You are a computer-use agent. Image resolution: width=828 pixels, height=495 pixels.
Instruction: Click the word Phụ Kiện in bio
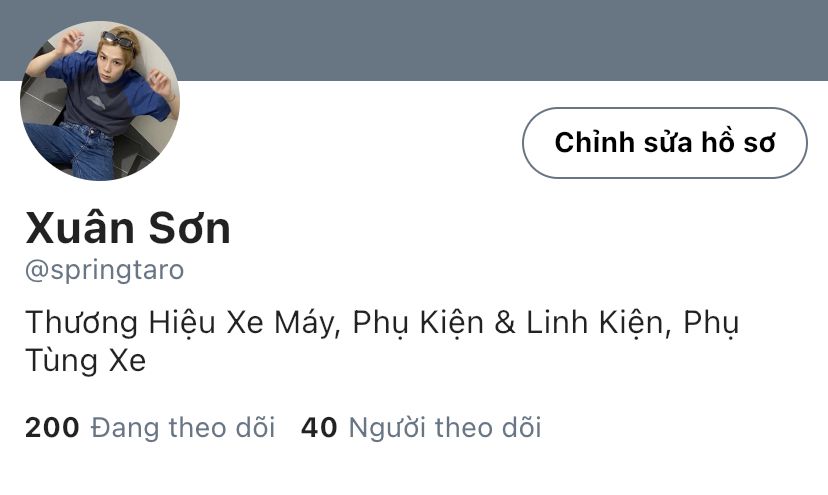[418, 323]
